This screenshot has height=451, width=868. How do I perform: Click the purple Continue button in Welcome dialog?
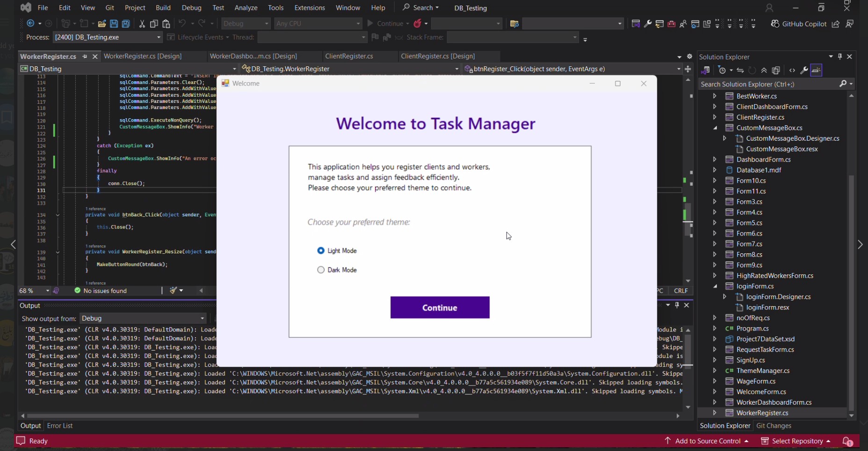(440, 308)
